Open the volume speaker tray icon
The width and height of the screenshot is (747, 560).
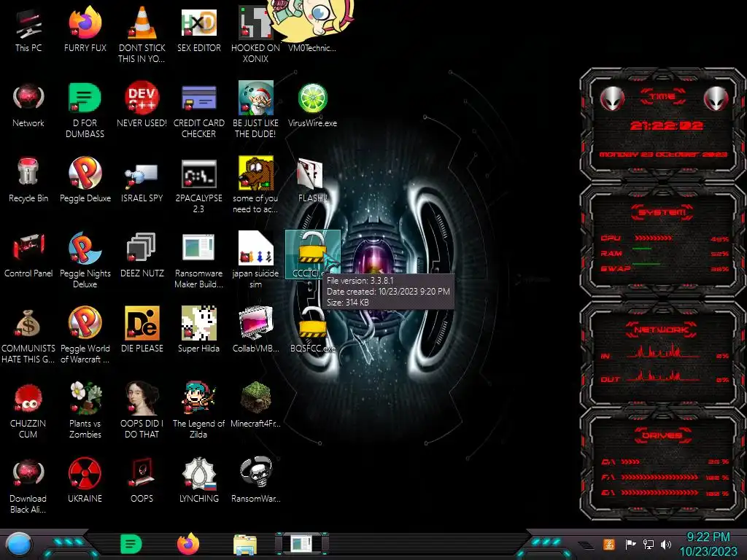[x=666, y=544]
